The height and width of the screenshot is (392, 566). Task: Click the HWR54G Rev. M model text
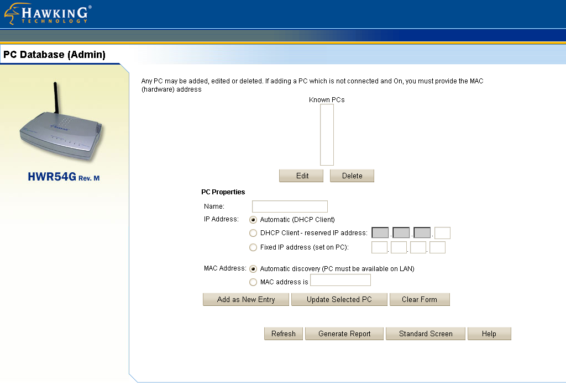64,177
